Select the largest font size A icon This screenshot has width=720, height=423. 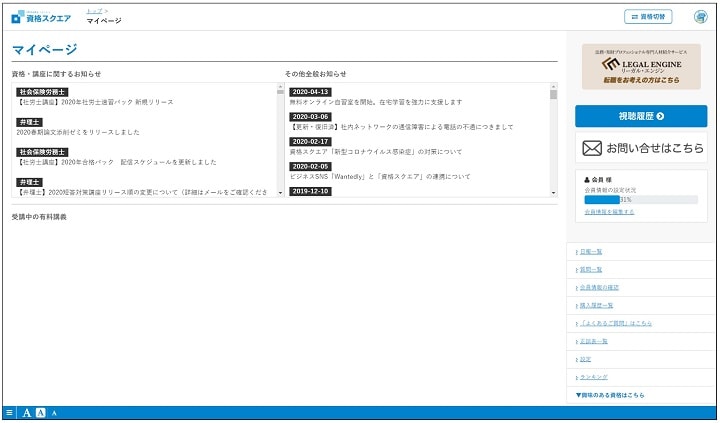(x=27, y=413)
